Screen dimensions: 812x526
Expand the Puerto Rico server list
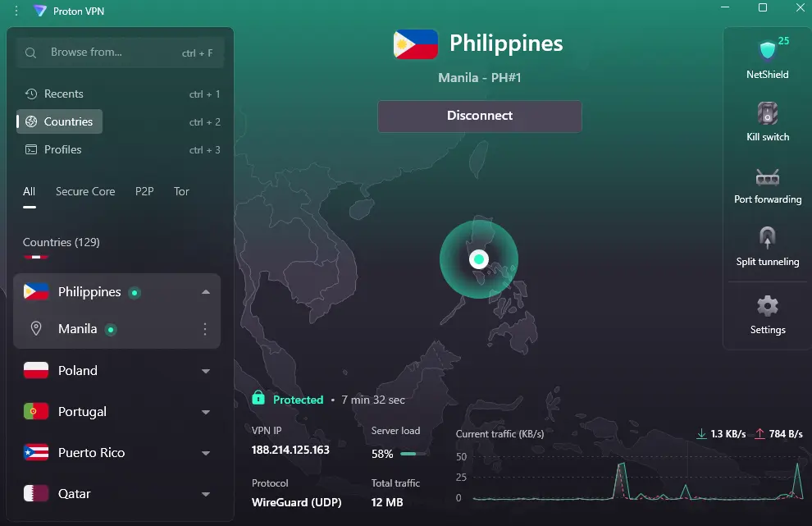[x=206, y=453]
